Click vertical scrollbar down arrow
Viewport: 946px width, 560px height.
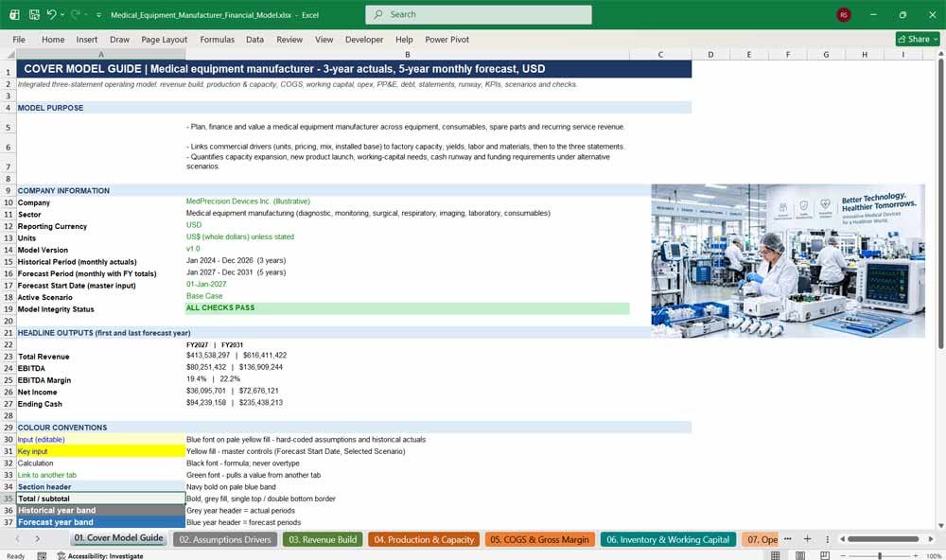click(940, 526)
